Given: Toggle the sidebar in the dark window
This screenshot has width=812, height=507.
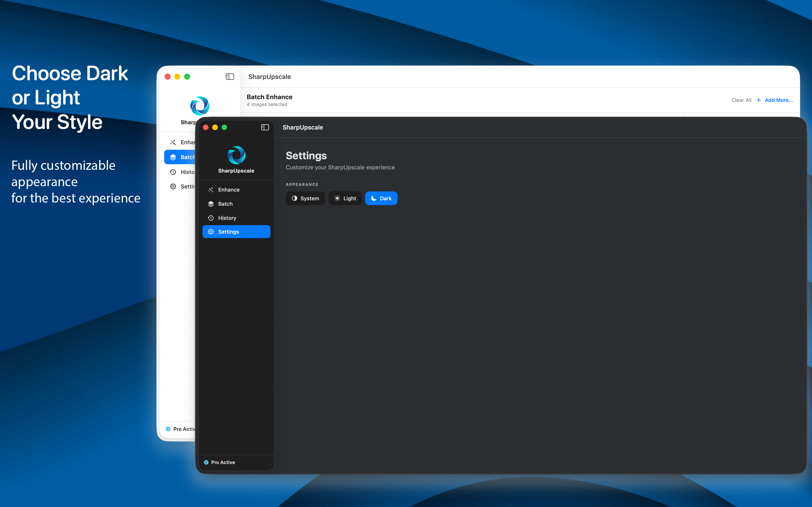Looking at the screenshot, I should [265, 127].
